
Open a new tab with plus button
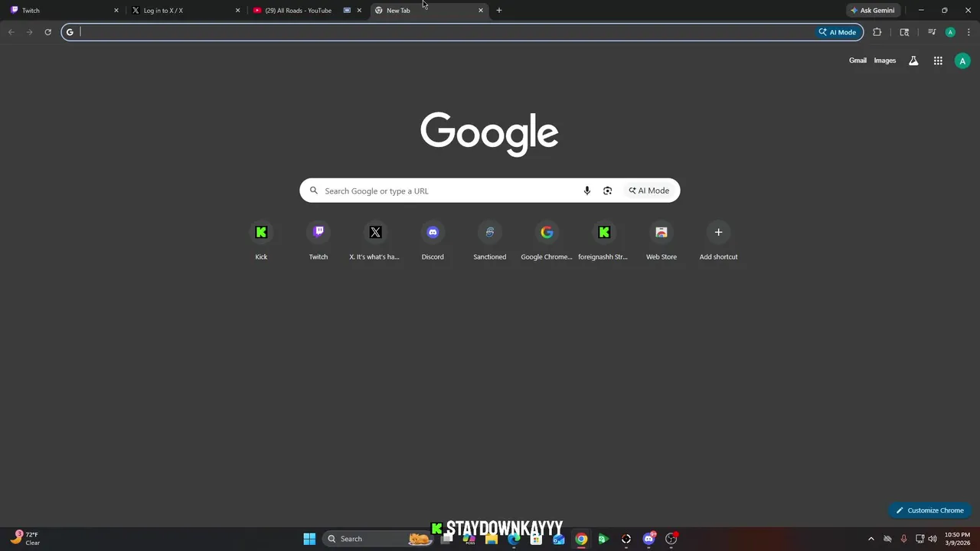pos(499,11)
